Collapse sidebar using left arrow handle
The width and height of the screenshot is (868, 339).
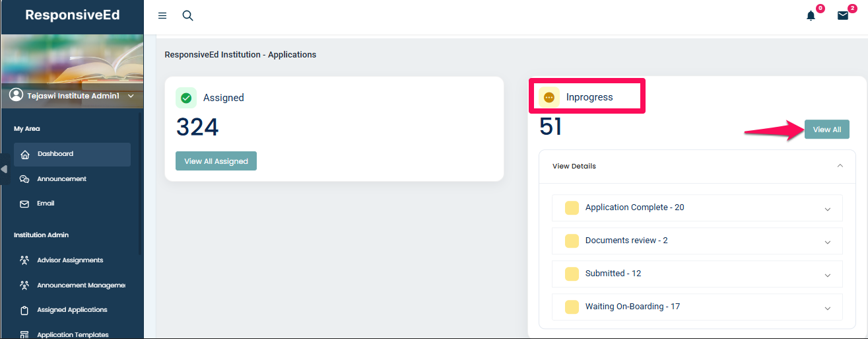point(4,169)
